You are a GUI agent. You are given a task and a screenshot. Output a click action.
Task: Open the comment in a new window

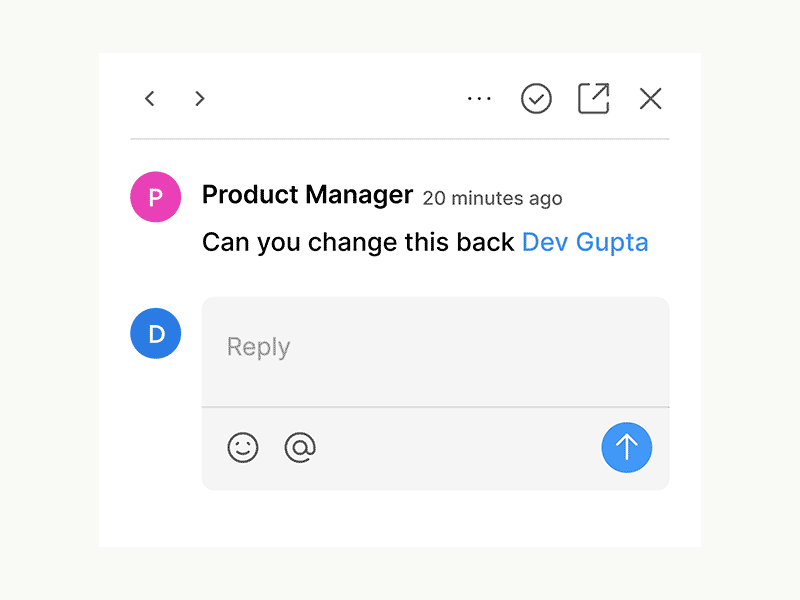pos(593,98)
